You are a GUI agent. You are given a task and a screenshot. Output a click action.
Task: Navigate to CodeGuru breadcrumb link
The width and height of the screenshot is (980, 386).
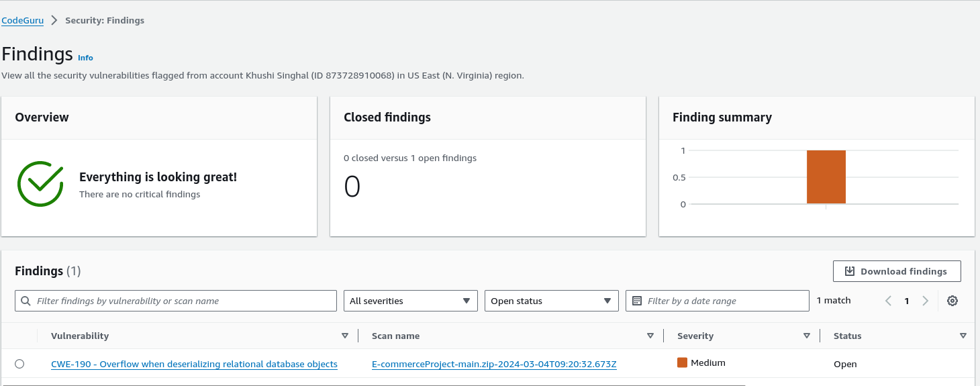(x=22, y=20)
